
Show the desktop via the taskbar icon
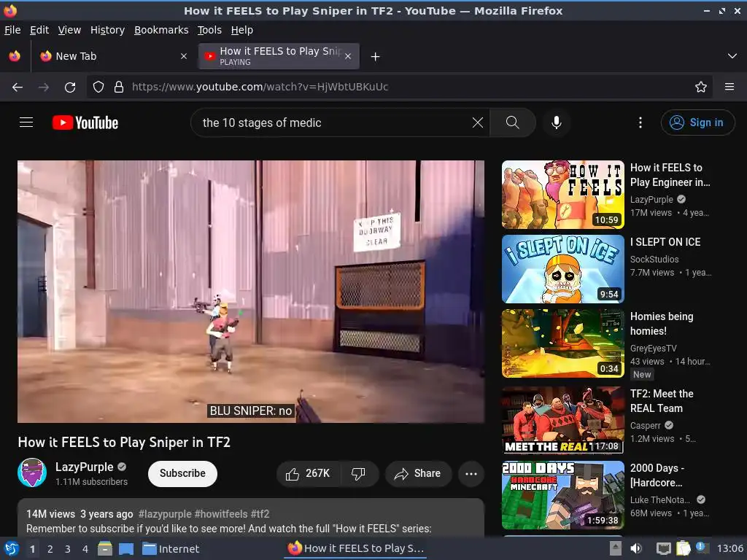[x=125, y=548]
